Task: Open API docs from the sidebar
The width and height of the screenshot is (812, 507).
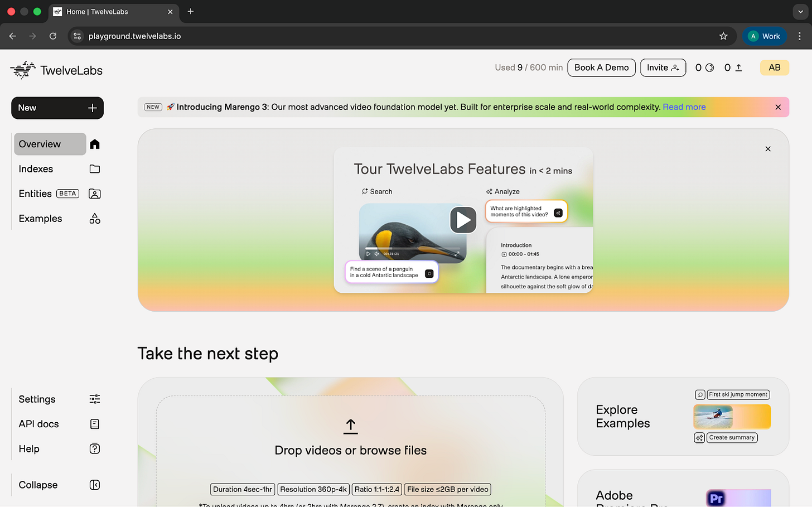Action: (x=38, y=424)
